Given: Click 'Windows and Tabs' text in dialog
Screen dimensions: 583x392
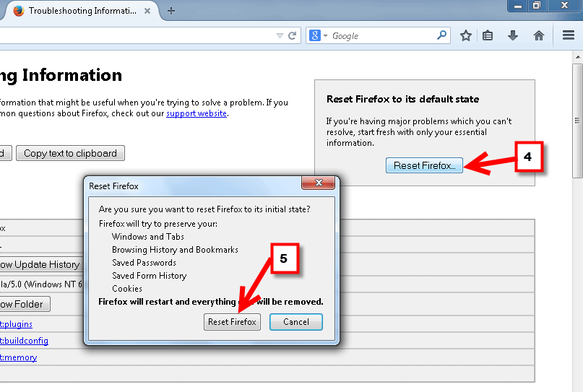Looking at the screenshot, I should (147, 237).
